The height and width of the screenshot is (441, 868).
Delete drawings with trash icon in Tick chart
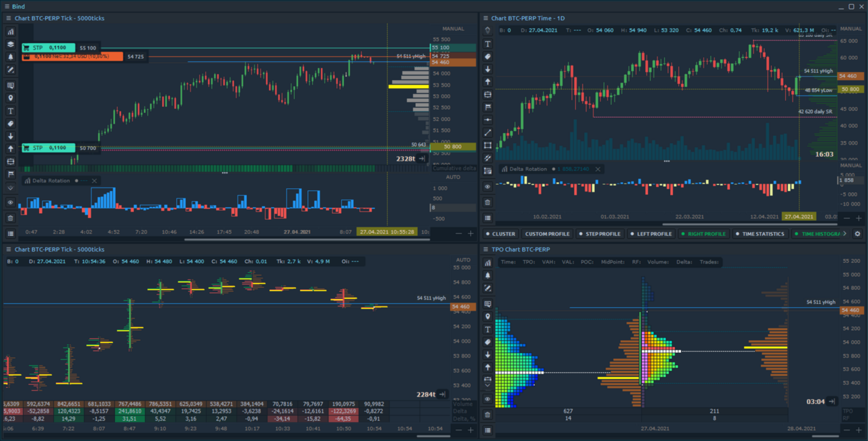pos(11,218)
